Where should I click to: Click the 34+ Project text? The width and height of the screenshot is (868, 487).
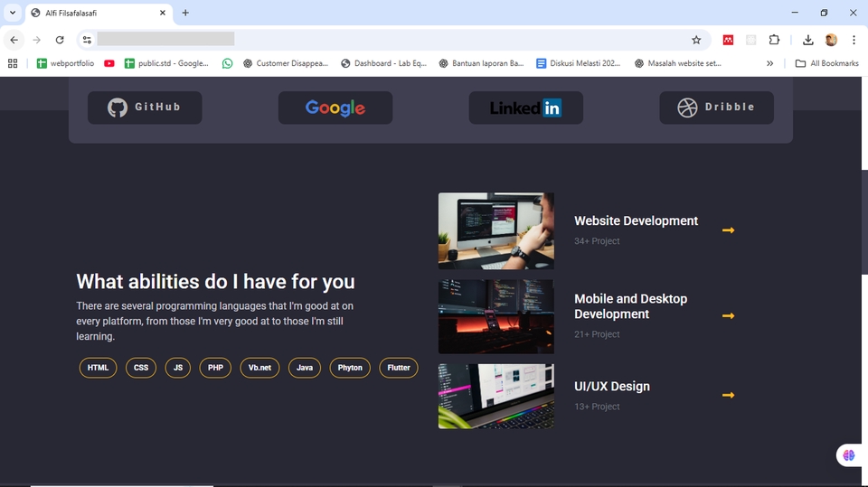[x=597, y=241]
